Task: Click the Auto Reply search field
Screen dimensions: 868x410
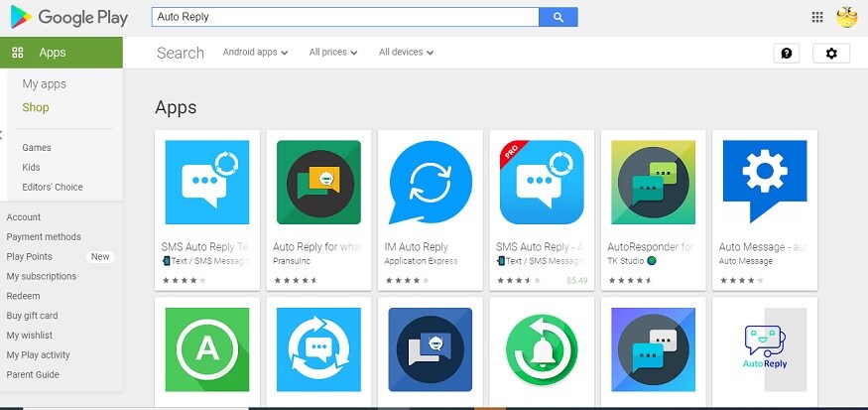Action: [x=345, y=17]
